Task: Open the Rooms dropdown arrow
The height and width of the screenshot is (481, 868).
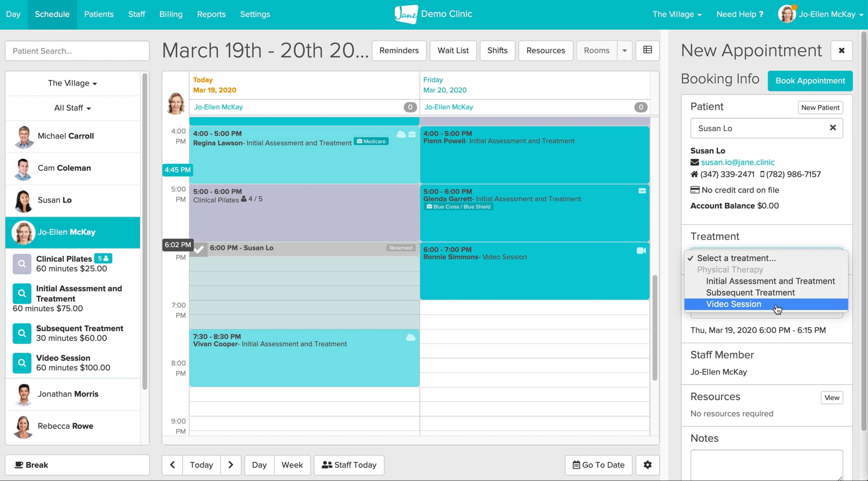Action: point(625,50)
